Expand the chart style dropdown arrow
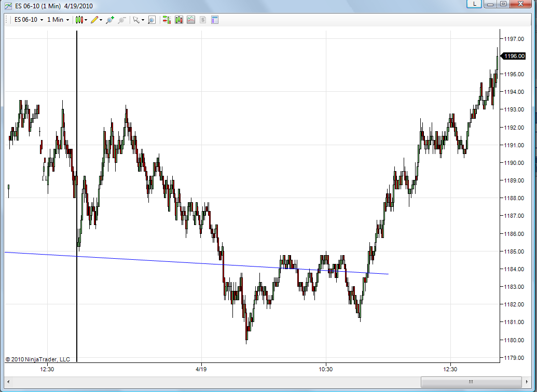537x392 pixels. (86, 20)
